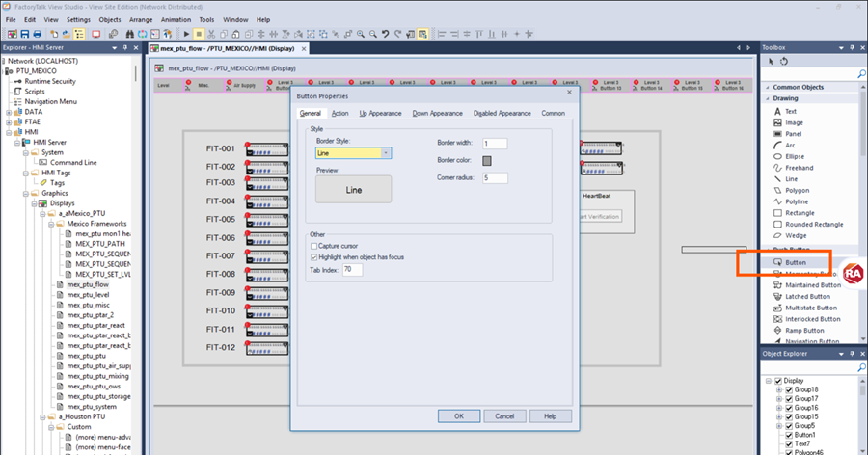Collapse the HMI node in Explorer

[9, 132]
